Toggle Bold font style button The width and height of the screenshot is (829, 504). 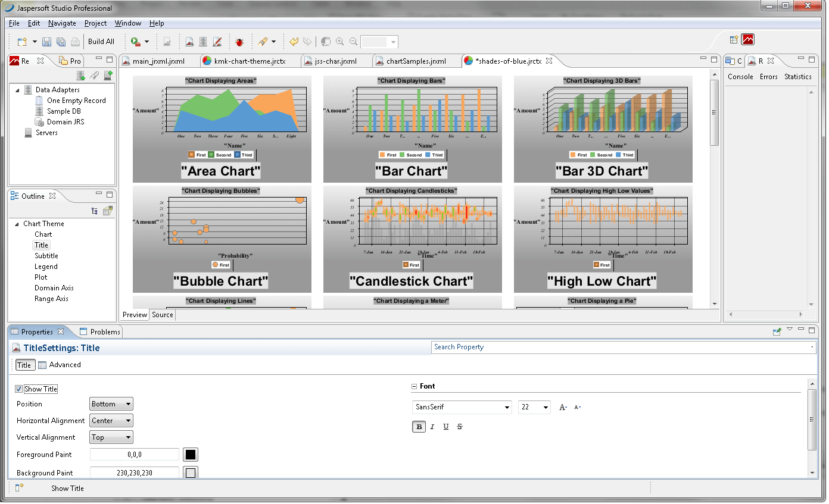tap(419, 427)
